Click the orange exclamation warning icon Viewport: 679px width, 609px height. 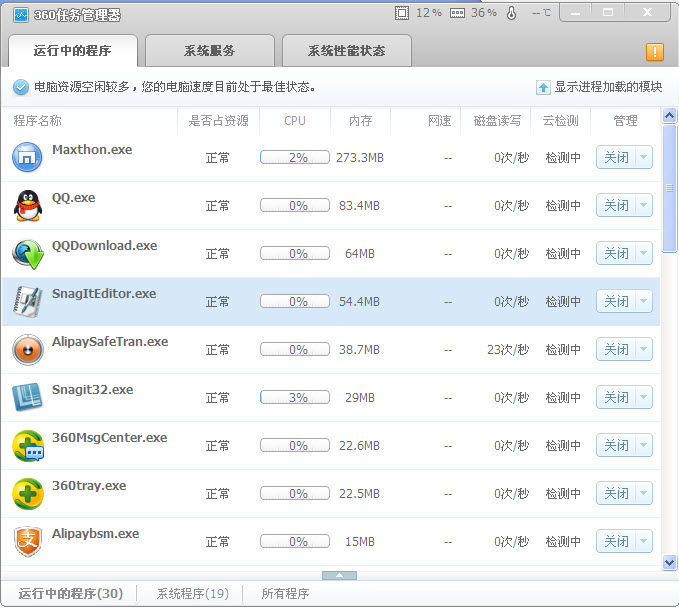coord(655,52)
